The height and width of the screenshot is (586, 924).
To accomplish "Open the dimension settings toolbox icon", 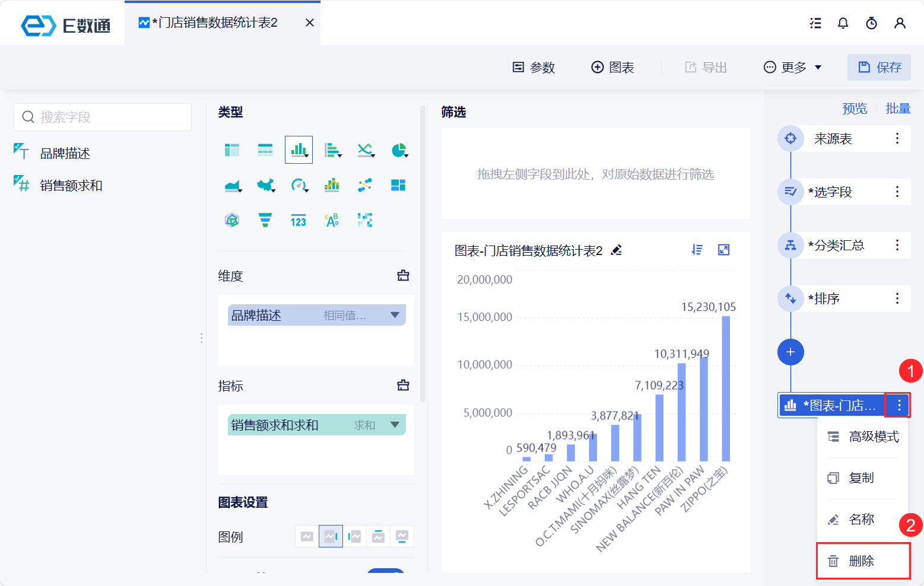I will (x=404, y=275).
